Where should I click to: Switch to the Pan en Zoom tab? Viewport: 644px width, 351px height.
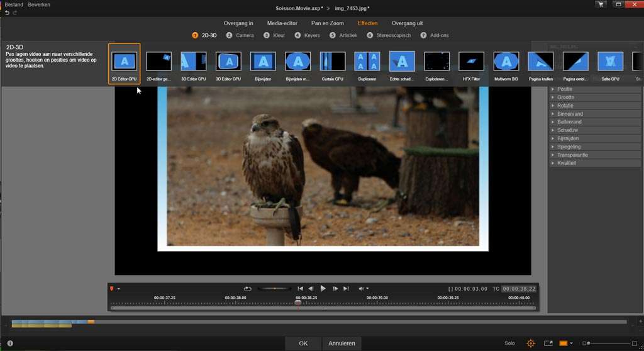coord(326,23)
